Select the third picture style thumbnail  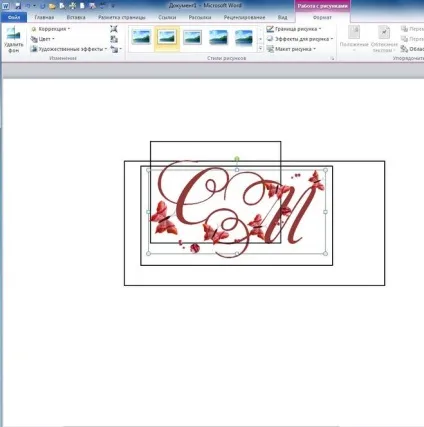pos(192,37)
